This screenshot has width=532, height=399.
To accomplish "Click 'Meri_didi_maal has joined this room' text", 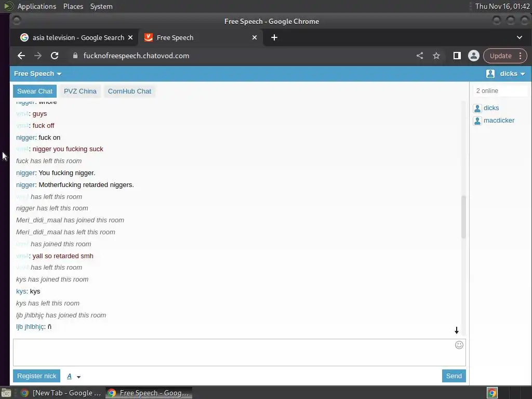I will 70,220.
